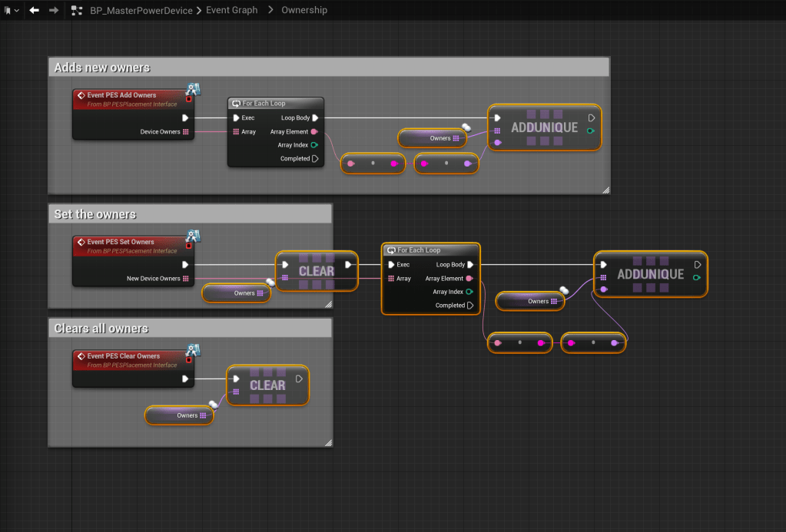Click the exec output pin on Event PES Clear Owners

pyautogui.click(x=185, y=378)
